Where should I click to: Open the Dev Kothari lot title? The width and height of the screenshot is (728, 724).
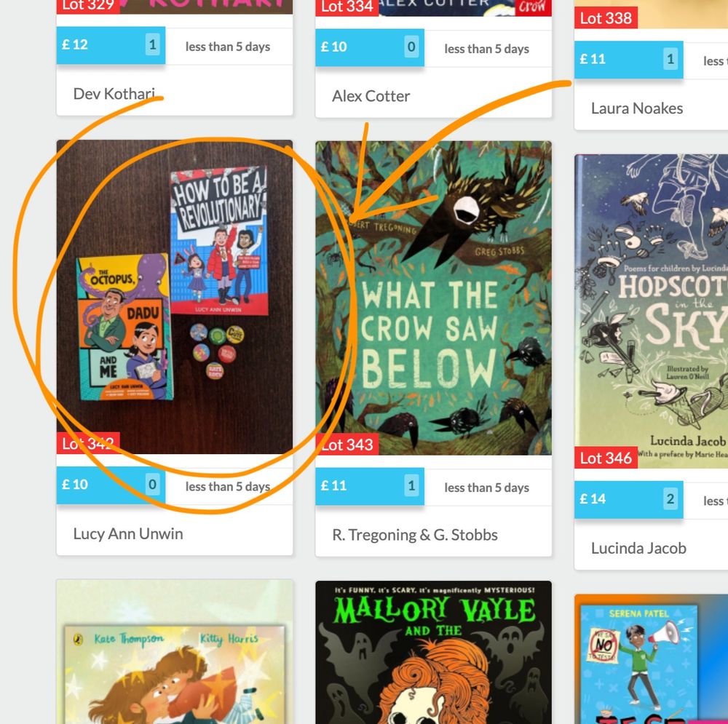114,94
